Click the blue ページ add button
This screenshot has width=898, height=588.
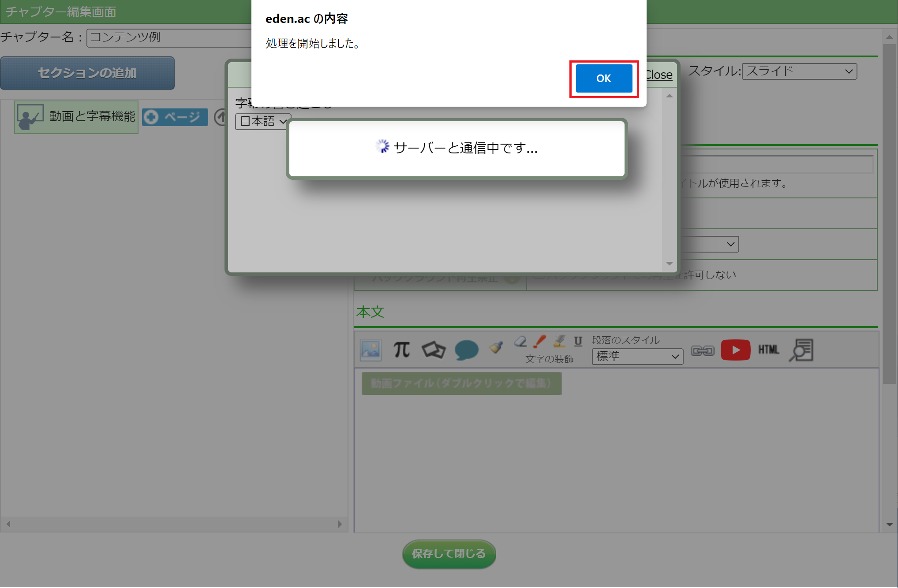175,117
